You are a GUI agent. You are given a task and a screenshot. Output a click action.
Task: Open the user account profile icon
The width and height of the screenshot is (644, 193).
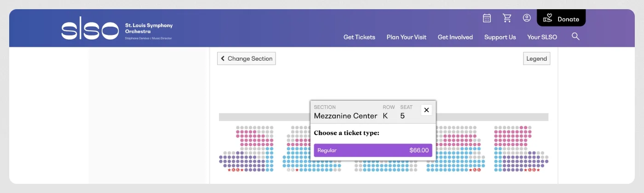click(x=527, y=18)
